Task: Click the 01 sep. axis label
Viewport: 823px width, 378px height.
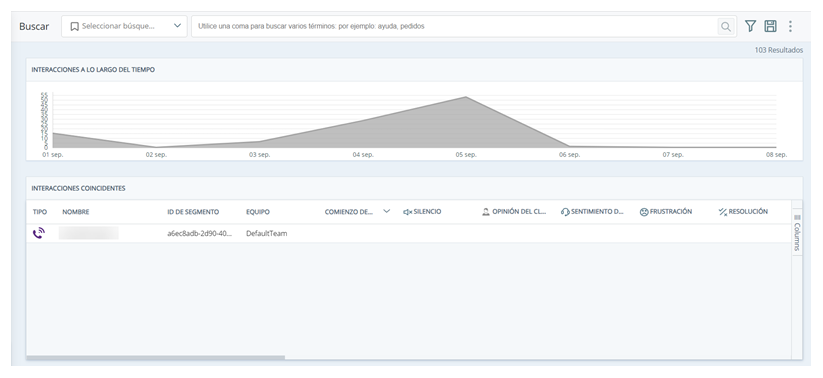Action: 52,155
